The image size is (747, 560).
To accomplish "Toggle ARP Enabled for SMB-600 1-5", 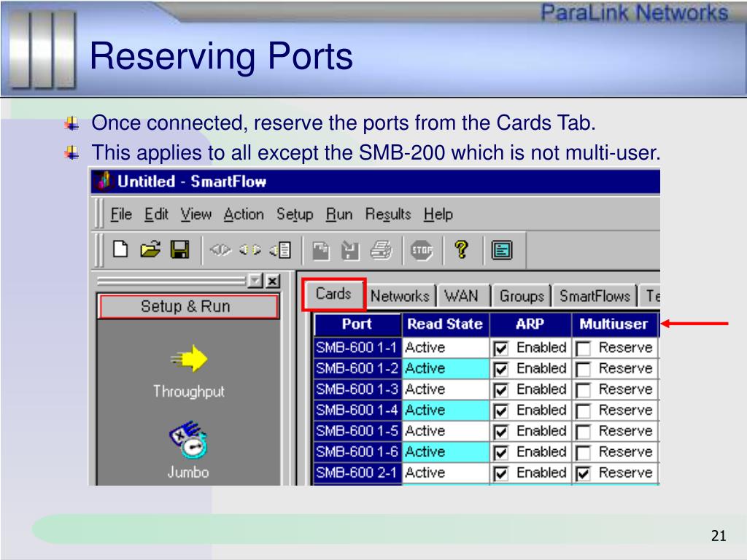I will pyautogui.click(x=500, y=432).
